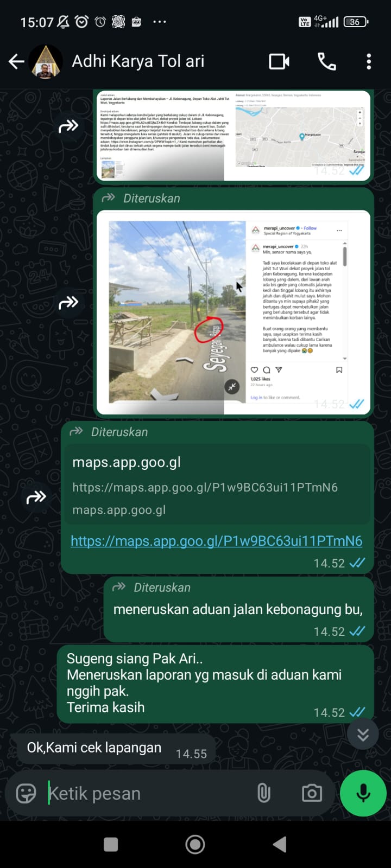
Task: Tap forward icon beside maps link message
Action: tap(36, 497)
